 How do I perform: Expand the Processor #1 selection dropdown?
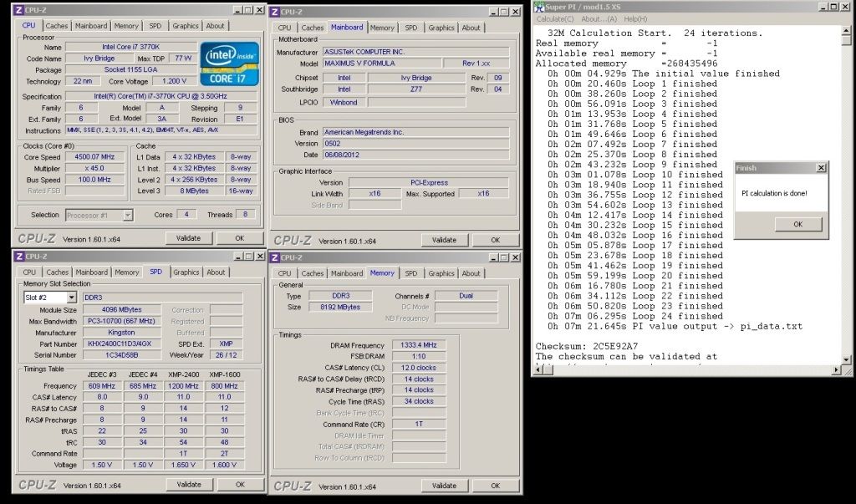coord(127,215)
